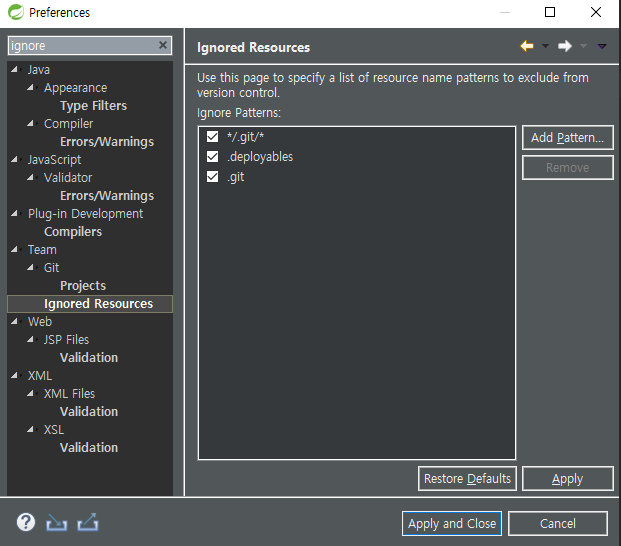
Task: Open the purple view menu triangle
Action: [602, 46]
